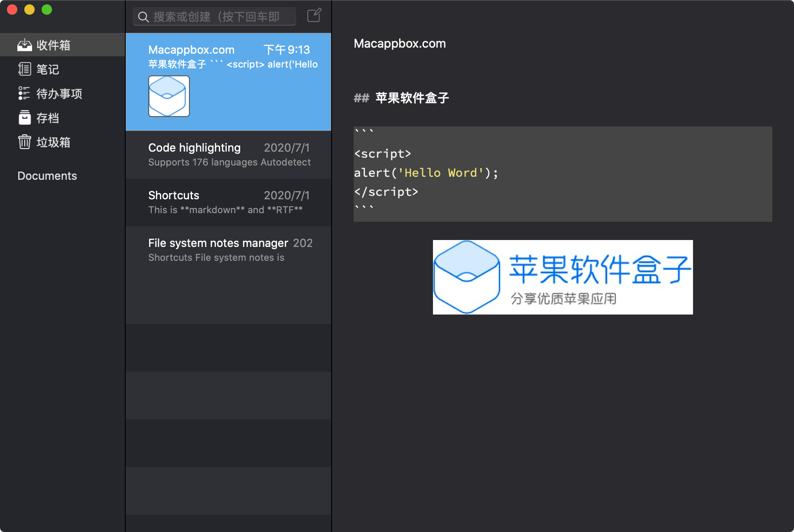The image size is (794, 532).
Task: Click the to-do checklist icon
Action: (24, 93)
